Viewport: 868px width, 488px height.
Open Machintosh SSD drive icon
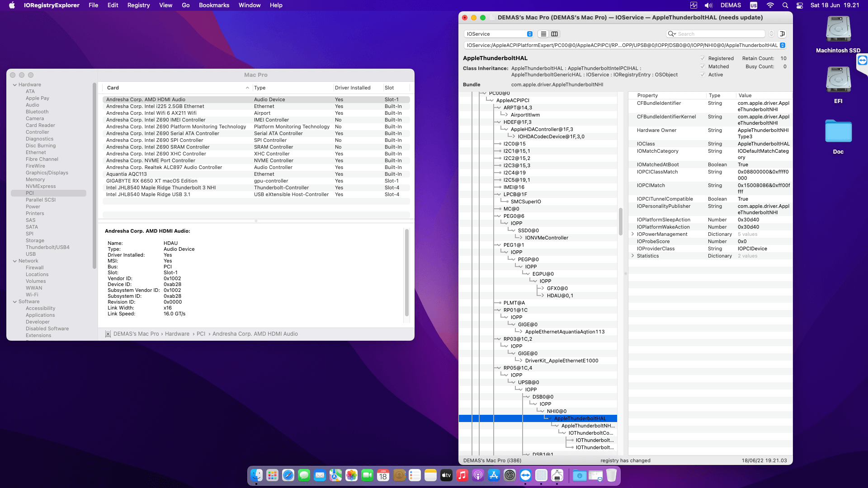pos(838,29)
